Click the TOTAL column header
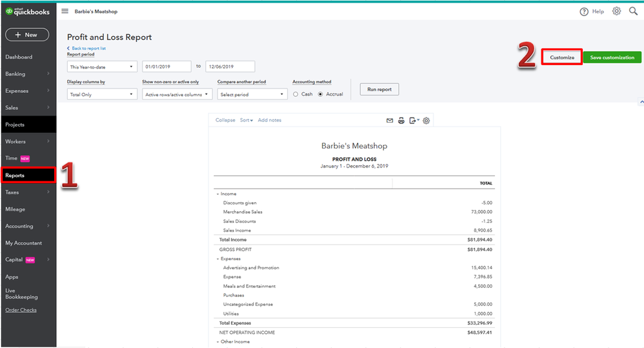 pos(486,183)
